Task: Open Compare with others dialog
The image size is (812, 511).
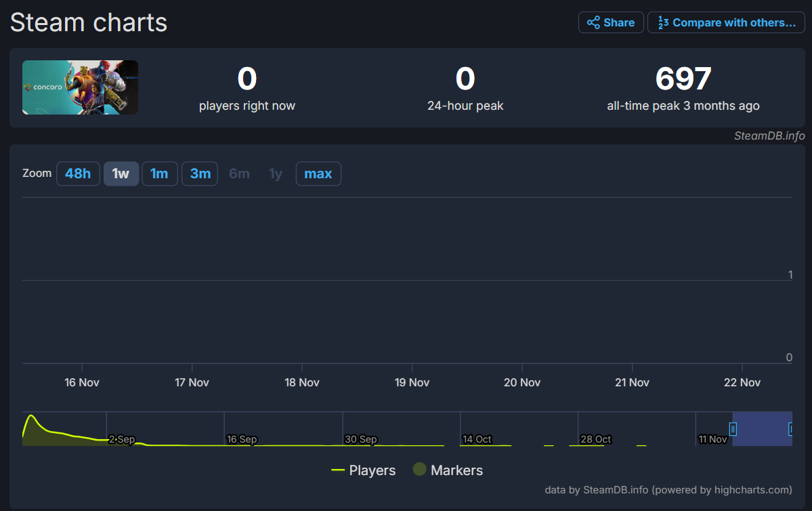Action: click(726, 22)
